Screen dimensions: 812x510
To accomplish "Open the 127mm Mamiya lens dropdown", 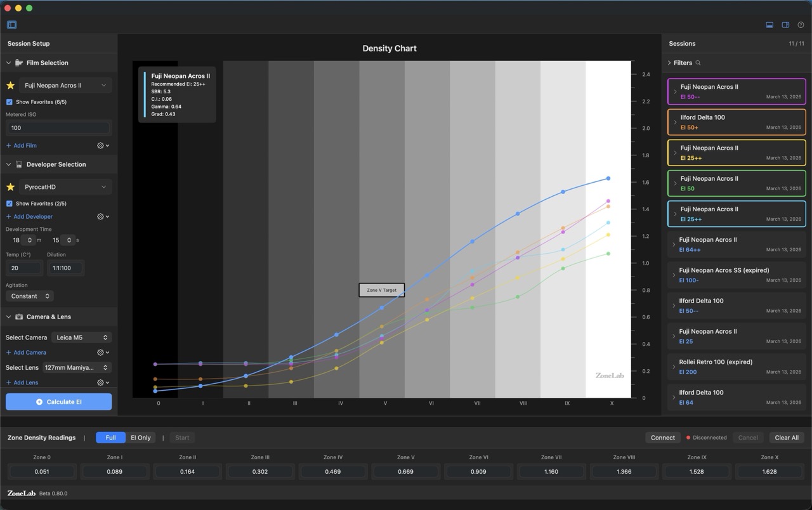I will click(76, 367).
